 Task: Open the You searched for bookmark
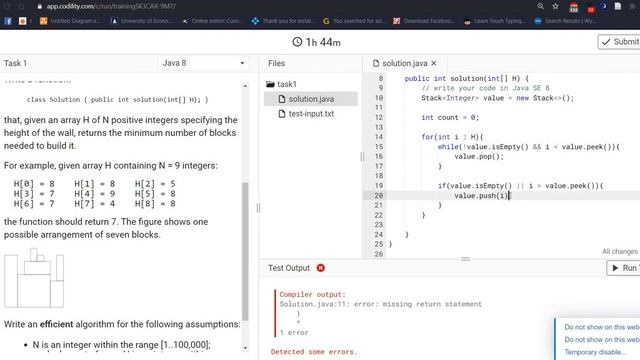(x=353, y=21)
